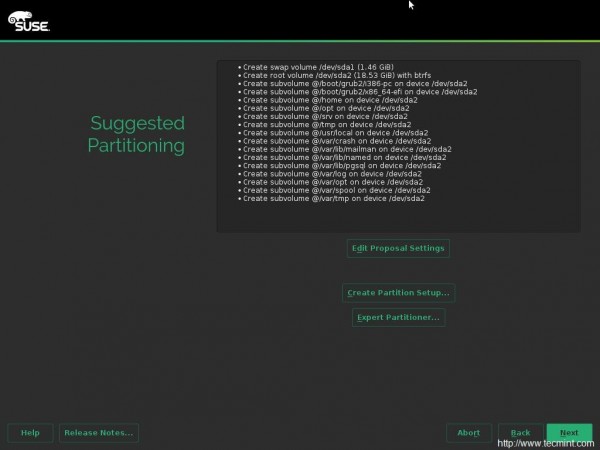This screenshot has width=600, height=450.
Task: Click the Suggested Partitioning heading
Action: point(136,134)
